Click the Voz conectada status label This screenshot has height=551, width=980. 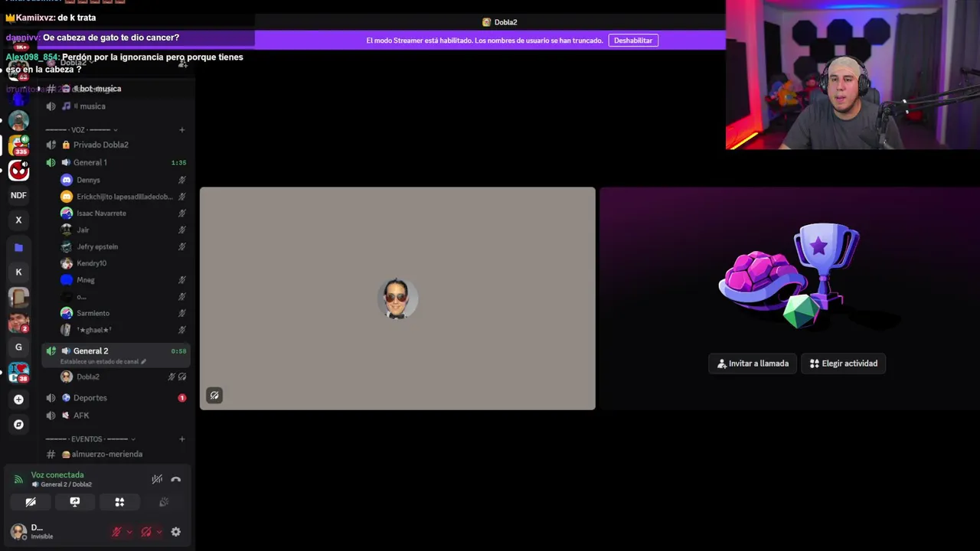[x=57, y=475]
